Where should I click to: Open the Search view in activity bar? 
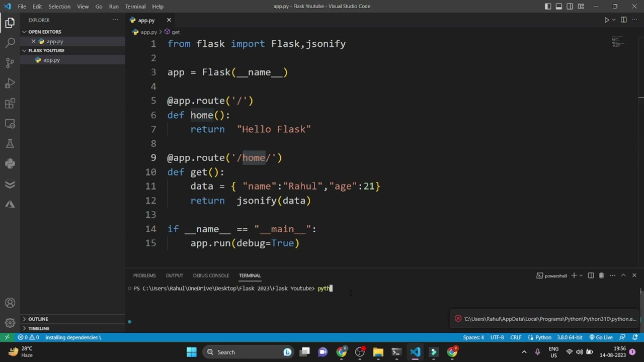(10, 43)
